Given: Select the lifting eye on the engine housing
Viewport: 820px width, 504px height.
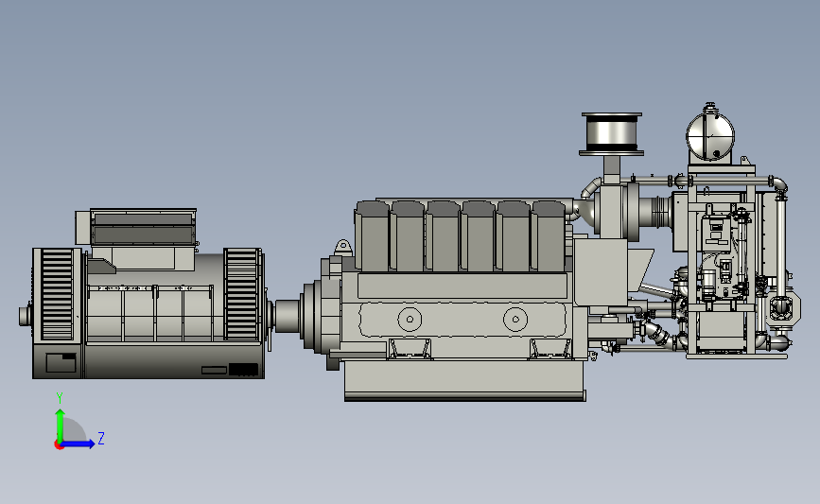Looking at the screenshot, I should point(342,248).
